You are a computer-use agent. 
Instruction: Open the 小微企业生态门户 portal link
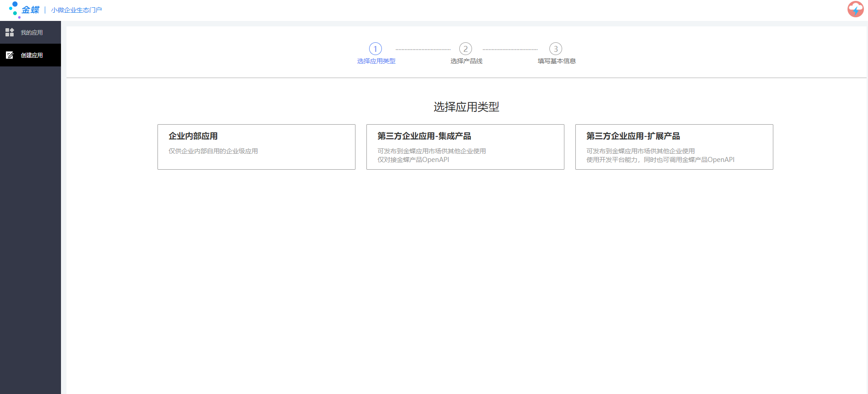coord(76,10)
